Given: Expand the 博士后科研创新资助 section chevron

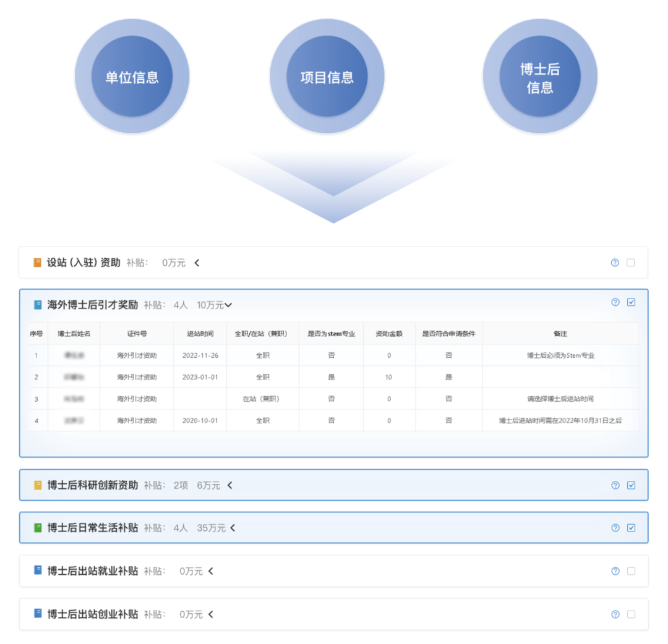Looking at the screenshot, I should coord(230,485).
